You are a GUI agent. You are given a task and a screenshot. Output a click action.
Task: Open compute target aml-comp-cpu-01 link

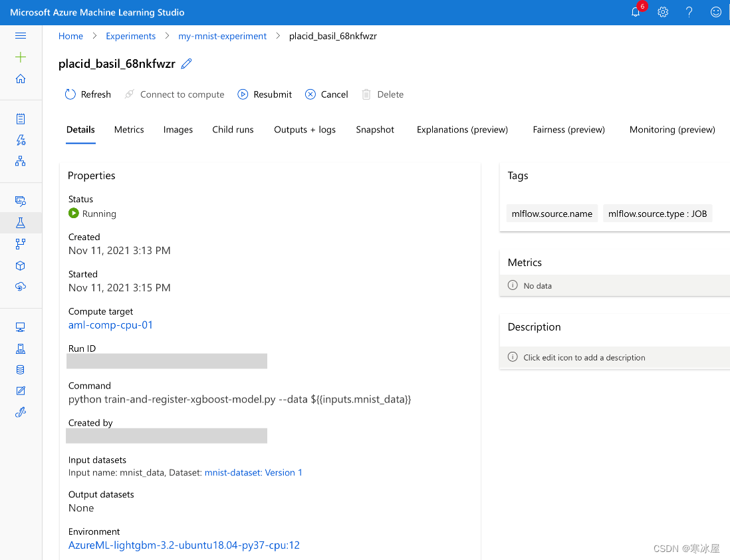(x=110, y=325)
